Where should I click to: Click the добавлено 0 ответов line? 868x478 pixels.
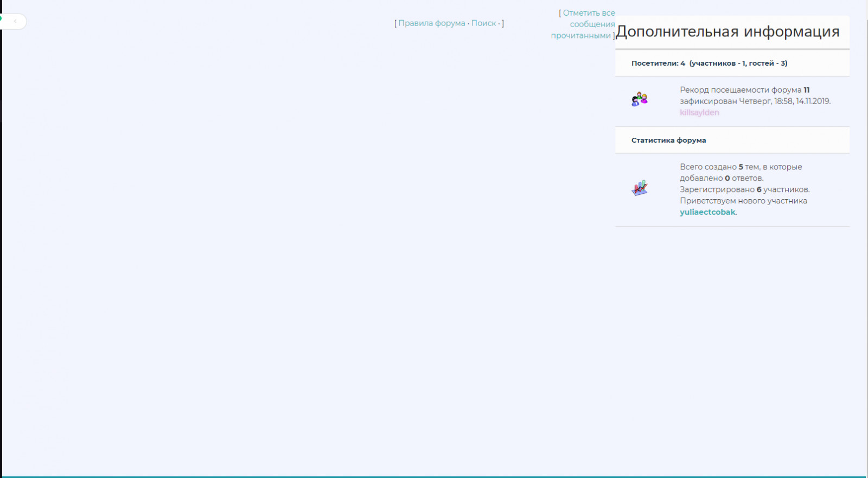tap(722, 178)
